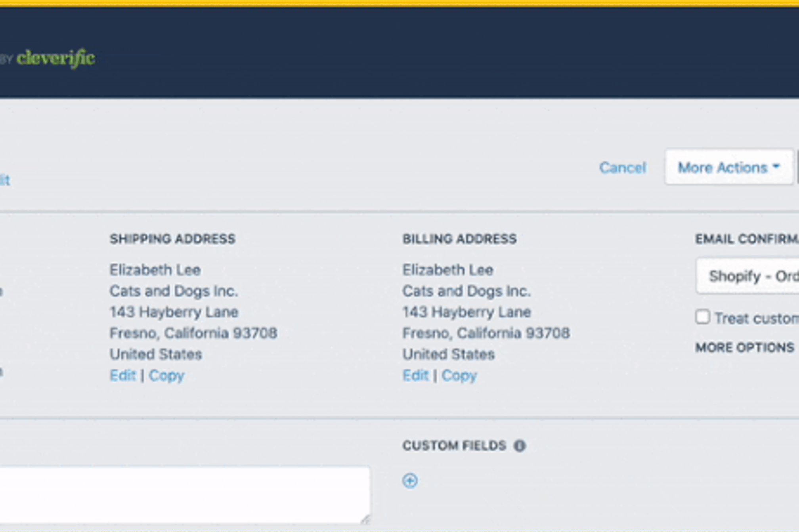This screenshot has height=532, width=799.
Task: Add a custom field using the plus icon
Action: (410, 481)
